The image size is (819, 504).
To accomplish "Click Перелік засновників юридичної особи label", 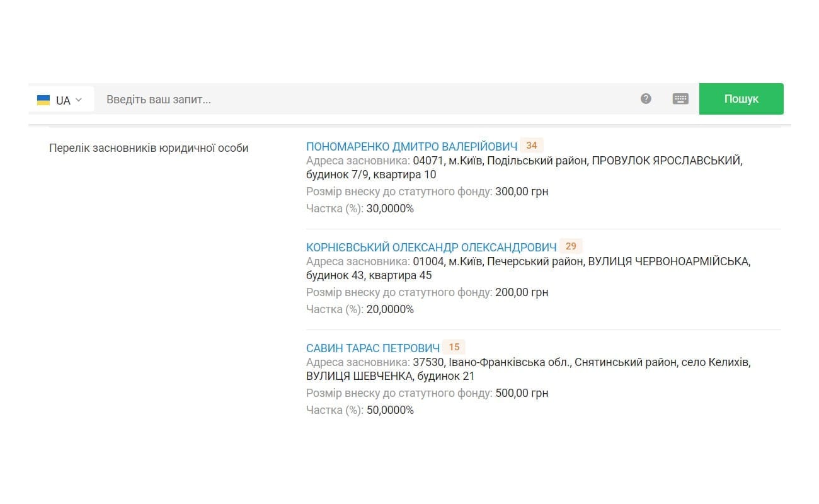I will [x=149, y=148].
